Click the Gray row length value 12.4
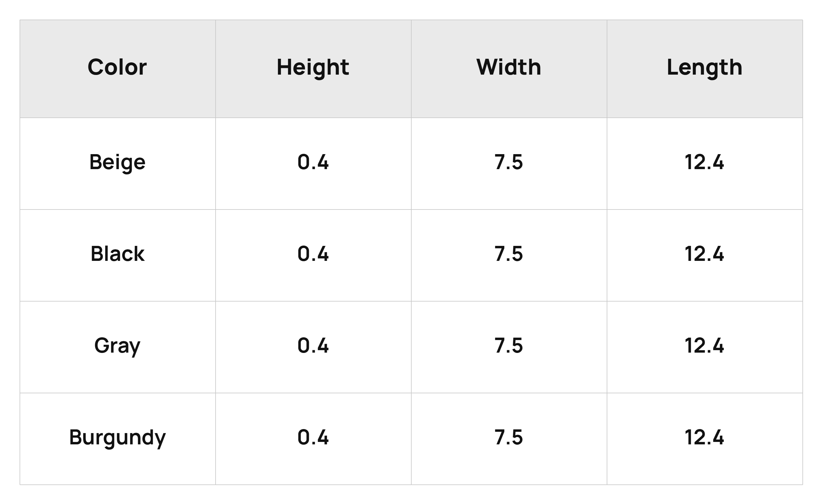This screenshot has width=822, height=504. click(x=705, y=346)
